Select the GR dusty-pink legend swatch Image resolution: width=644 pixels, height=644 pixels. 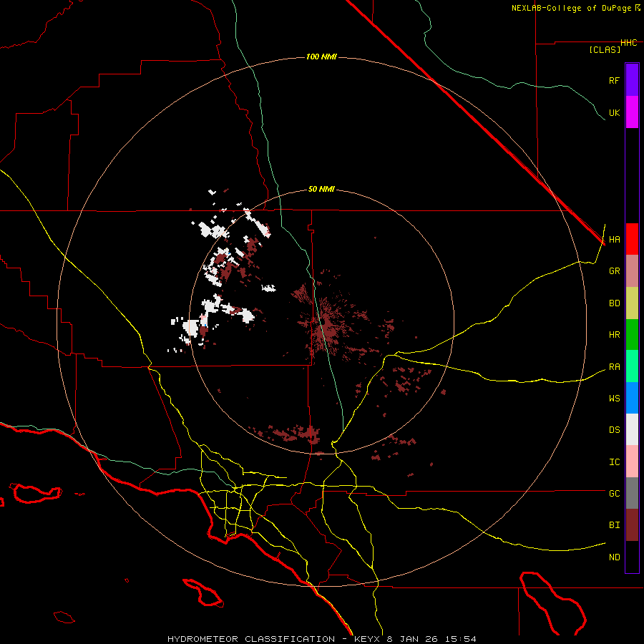pos(632,271)
